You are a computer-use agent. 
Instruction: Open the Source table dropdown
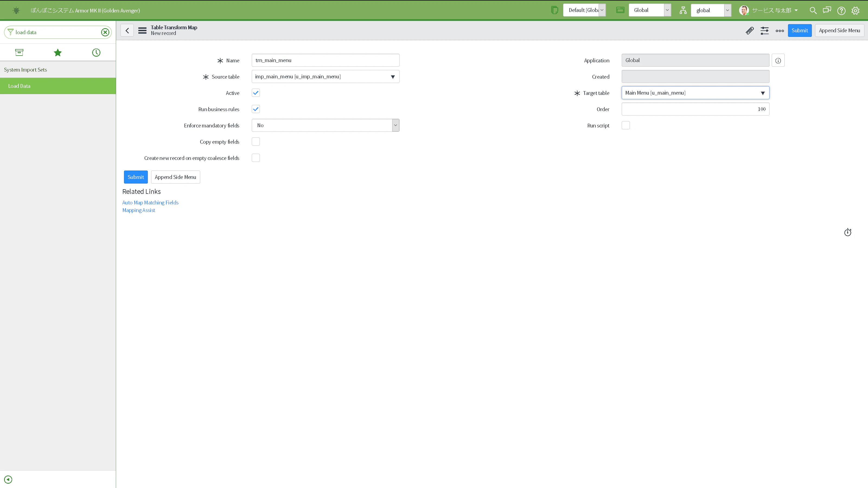pos(325,77)
